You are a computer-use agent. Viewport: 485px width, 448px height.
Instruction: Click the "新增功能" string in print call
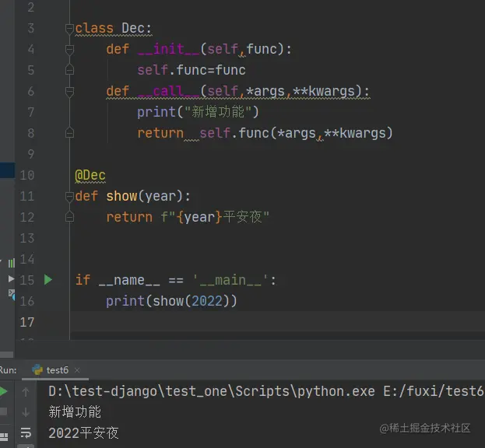[x=219, y=112]
